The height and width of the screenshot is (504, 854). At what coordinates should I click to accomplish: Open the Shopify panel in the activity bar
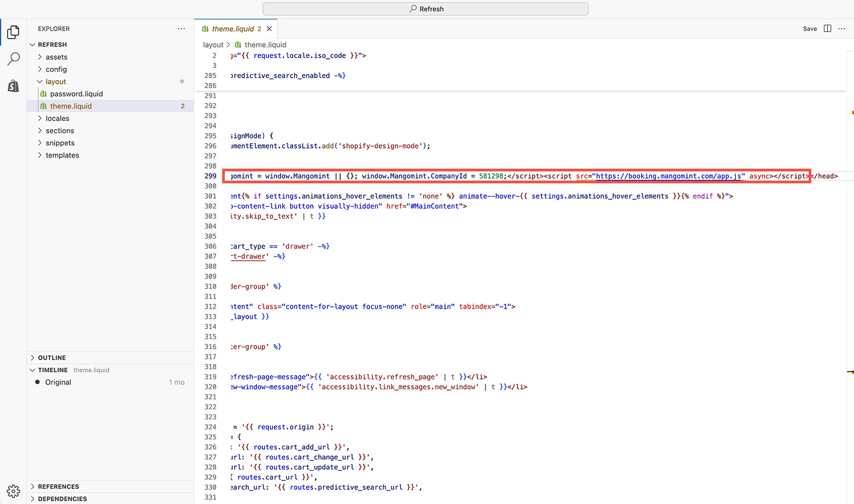tap(13, 86)
